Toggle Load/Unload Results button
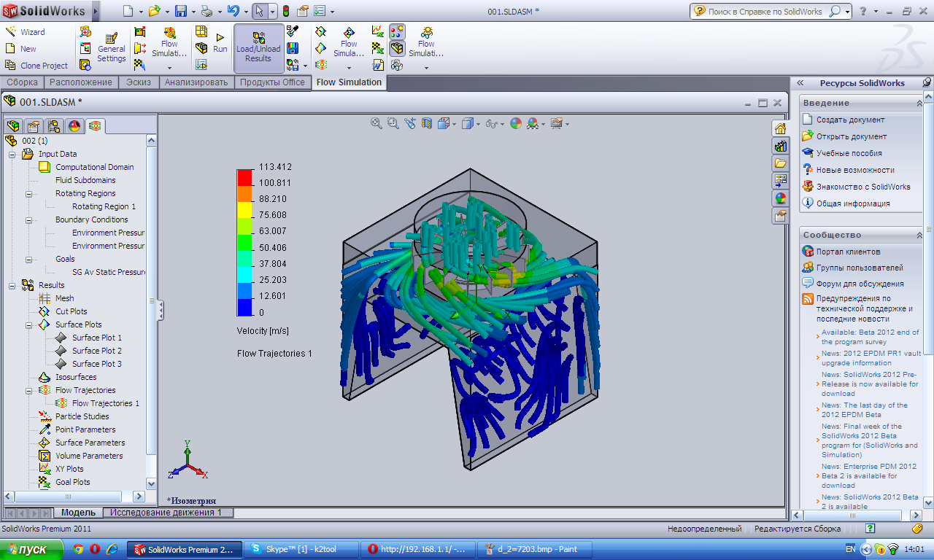Screen dimensions: 934x560 tap(258, 48)
